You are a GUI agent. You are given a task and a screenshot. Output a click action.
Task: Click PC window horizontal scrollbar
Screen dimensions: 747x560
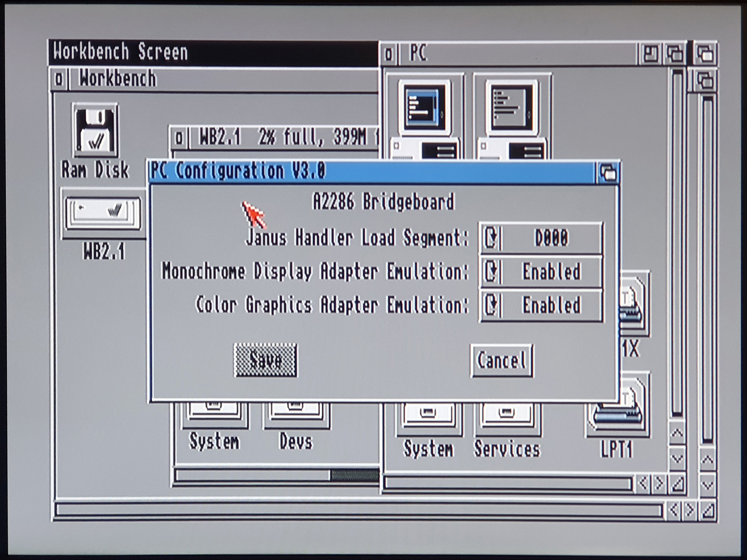coord(508,483)
